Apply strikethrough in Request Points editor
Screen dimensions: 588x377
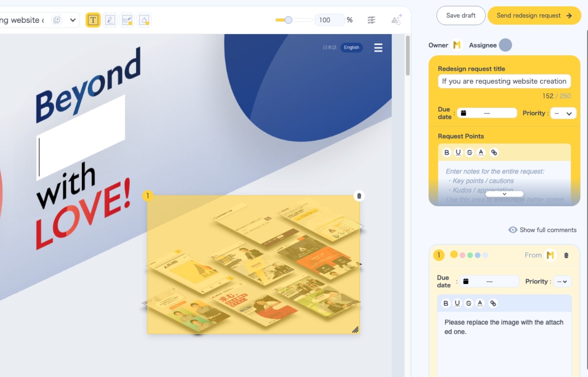click(469, 152)
